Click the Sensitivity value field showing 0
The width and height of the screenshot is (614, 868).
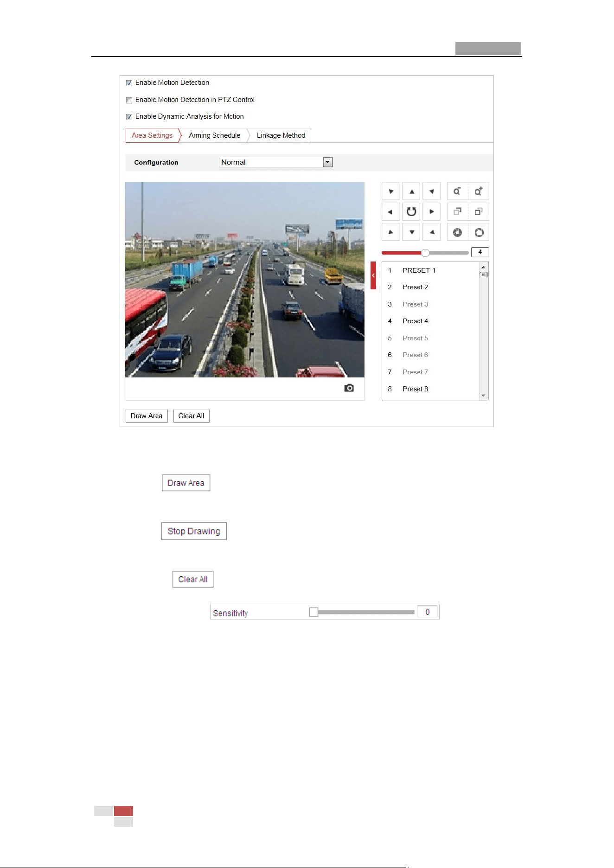pyautogui.click(x=427, y=612)
